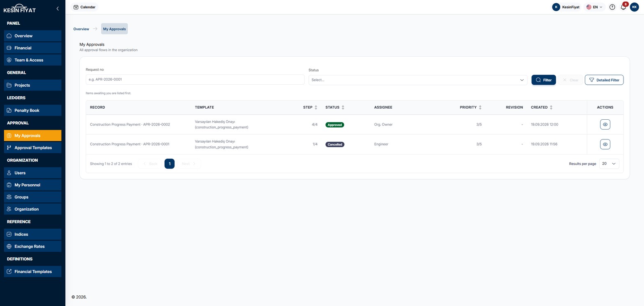Open Indices in the sidebar

[32, 234]
